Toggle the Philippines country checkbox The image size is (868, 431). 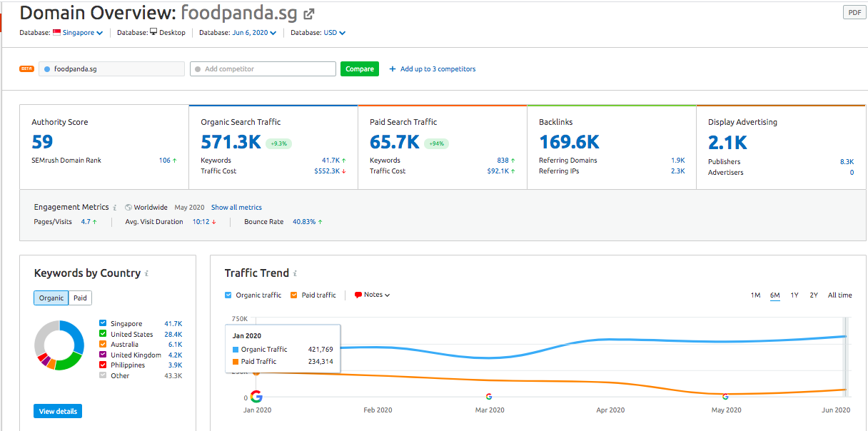coord(103,365)
